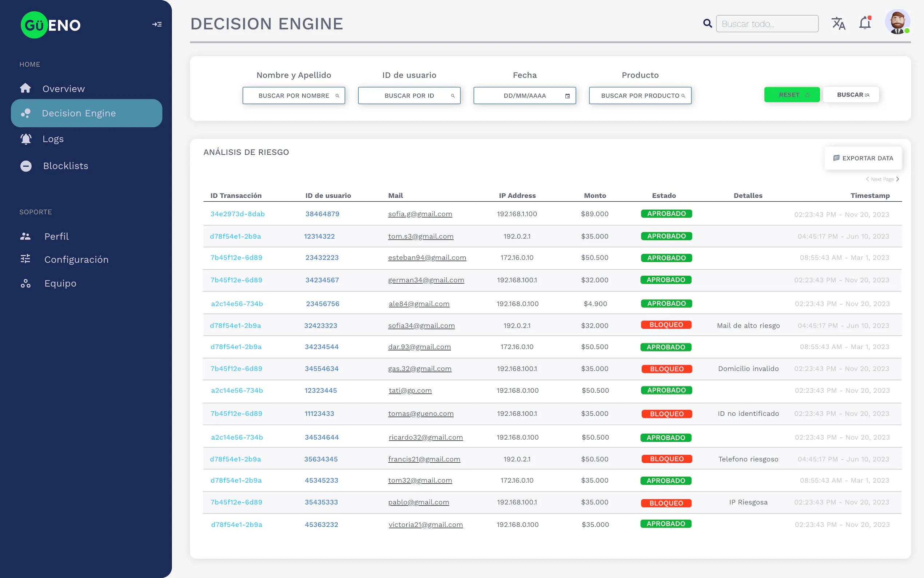Go to previous page chevron
The image size is (924, 578).
[x=867, y=179]
